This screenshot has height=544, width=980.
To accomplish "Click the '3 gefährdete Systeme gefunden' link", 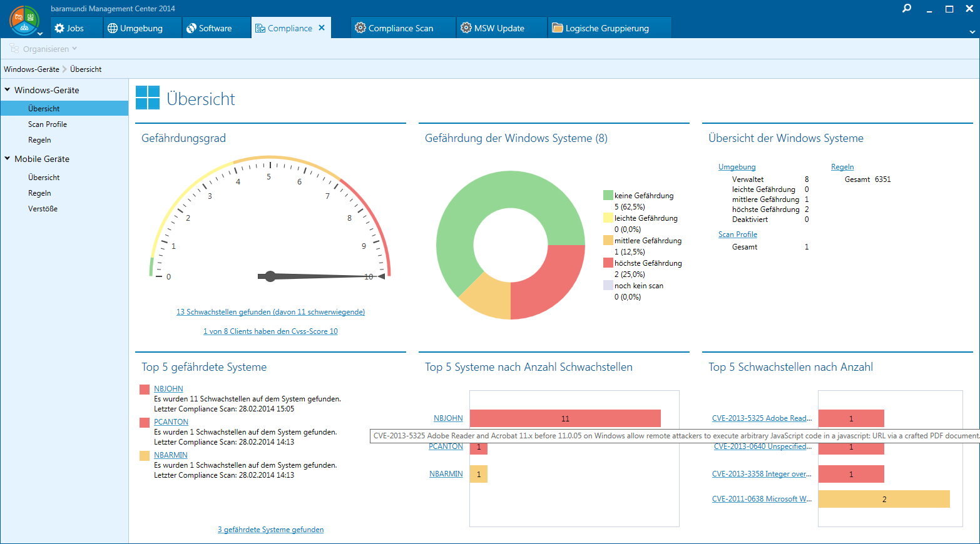I will (x=271, y=530).
